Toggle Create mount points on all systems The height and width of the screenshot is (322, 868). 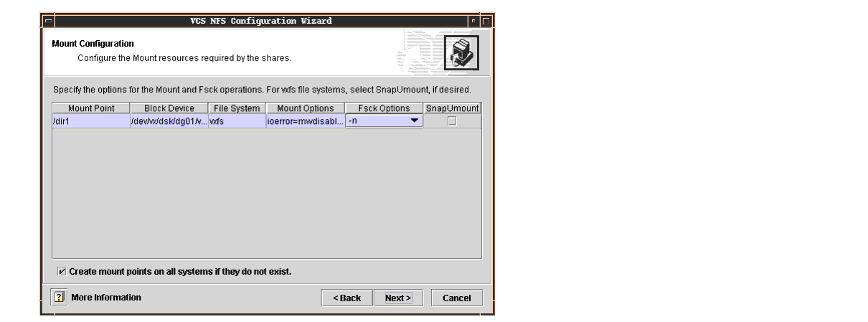62,272
